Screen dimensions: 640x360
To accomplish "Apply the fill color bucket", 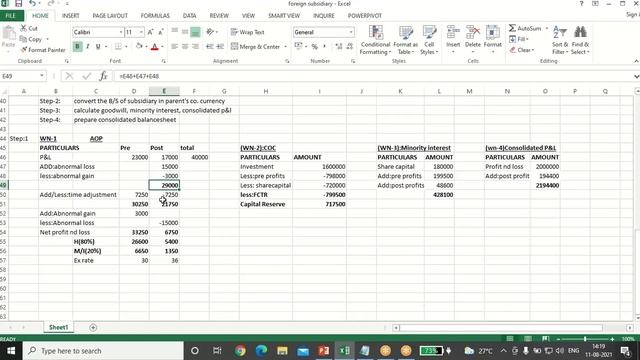I will click(x=139, y=47).
